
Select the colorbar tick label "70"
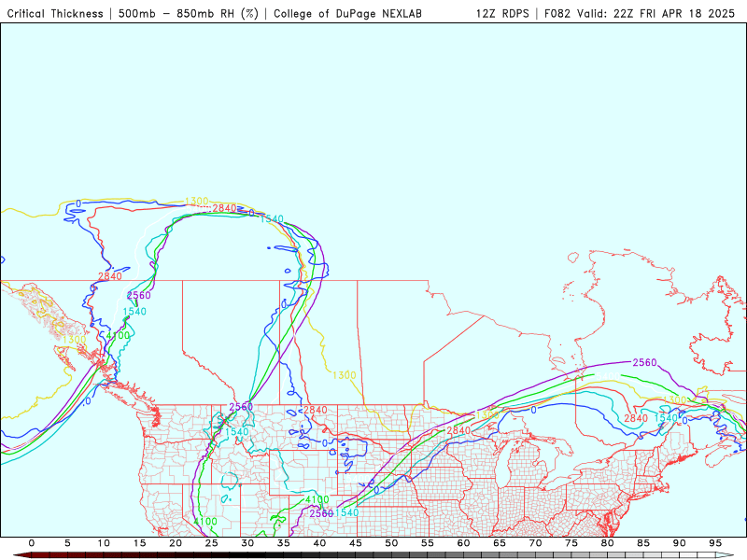coord(535,543)
